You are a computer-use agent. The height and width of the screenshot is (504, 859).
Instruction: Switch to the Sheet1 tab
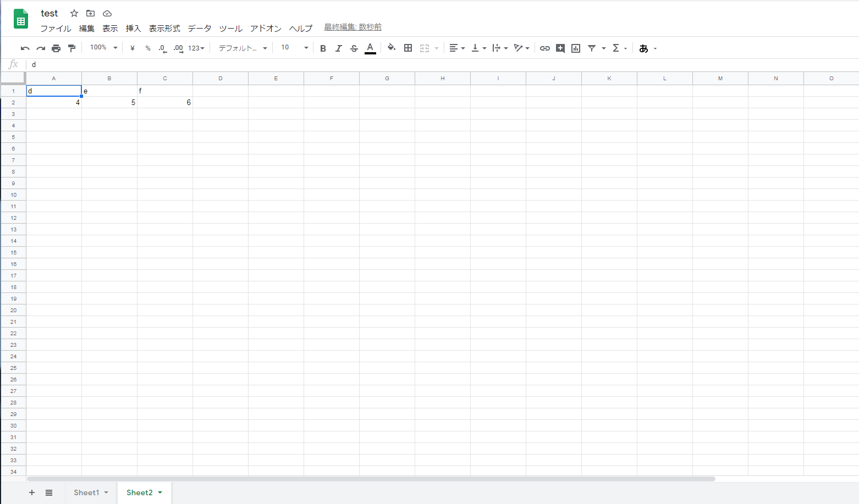87,492
